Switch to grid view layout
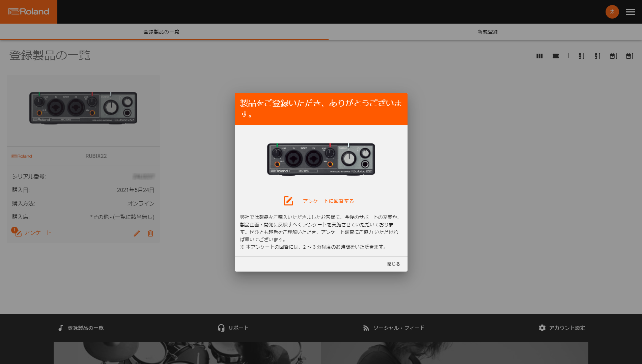 pos(539,56)
